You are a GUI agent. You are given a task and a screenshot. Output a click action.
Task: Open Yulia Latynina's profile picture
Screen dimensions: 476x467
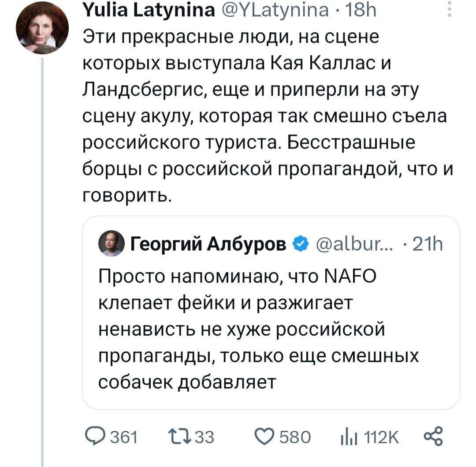42,27
